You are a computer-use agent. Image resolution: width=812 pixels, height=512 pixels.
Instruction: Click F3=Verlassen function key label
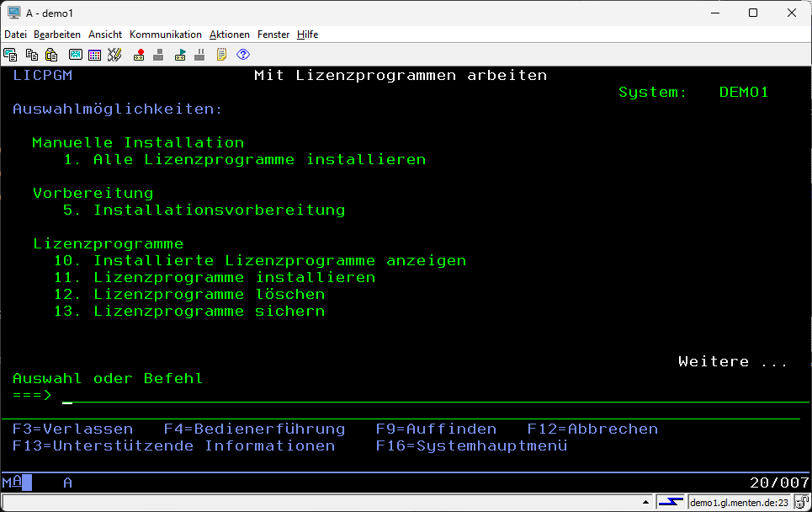click(x=72, y=429)
